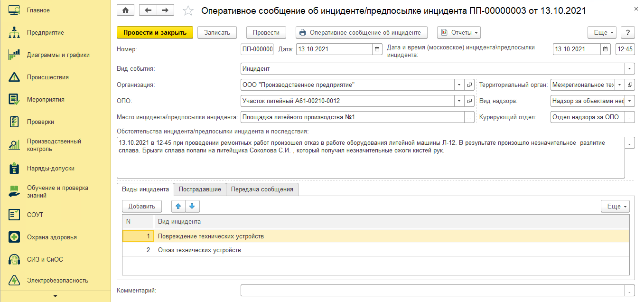Open the Отчеты dropdown menu

(459, 32)
